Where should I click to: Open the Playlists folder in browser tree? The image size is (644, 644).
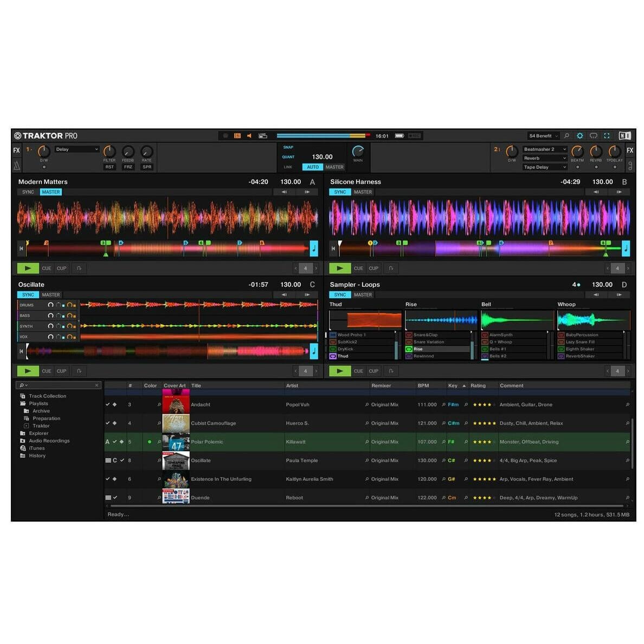pos(38,403)
